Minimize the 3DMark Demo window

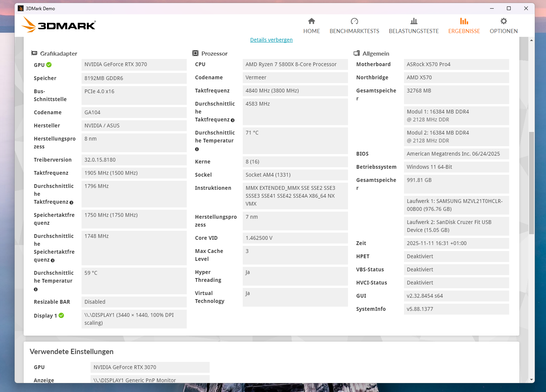[x=492, y=8]
